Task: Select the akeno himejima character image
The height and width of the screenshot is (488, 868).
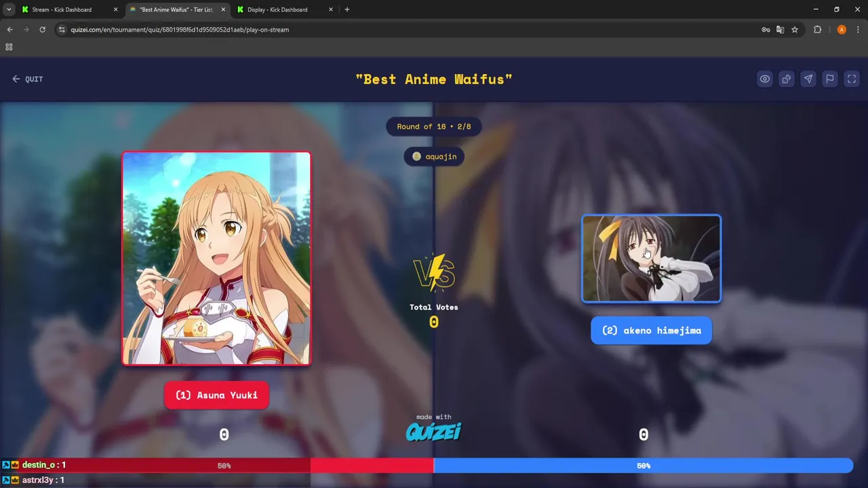Action: tap(651, 258)
